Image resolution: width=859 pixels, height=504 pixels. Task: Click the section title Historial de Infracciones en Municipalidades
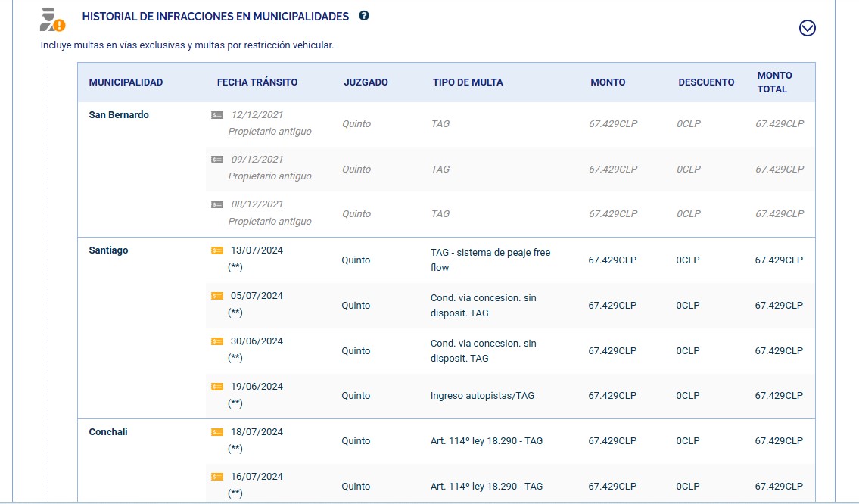(215, 17)
